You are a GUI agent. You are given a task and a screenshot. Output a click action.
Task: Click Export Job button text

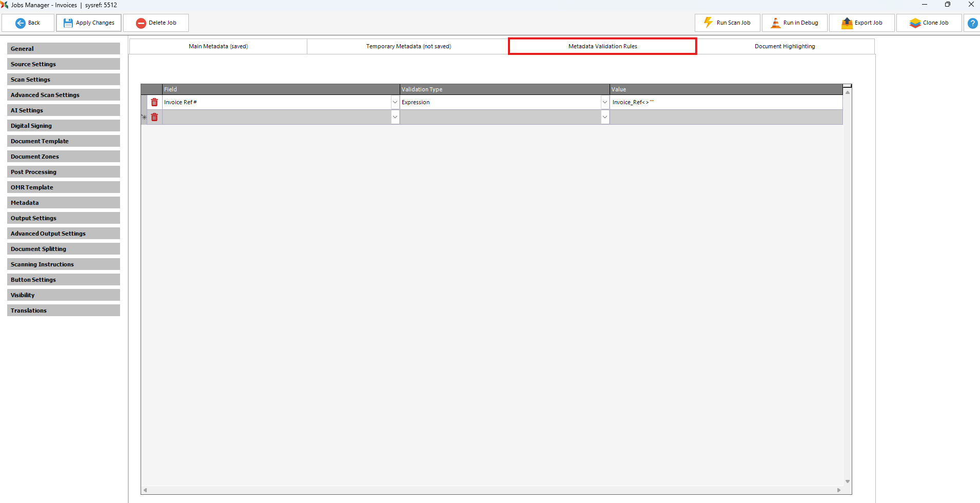click(x=868, y=23)
